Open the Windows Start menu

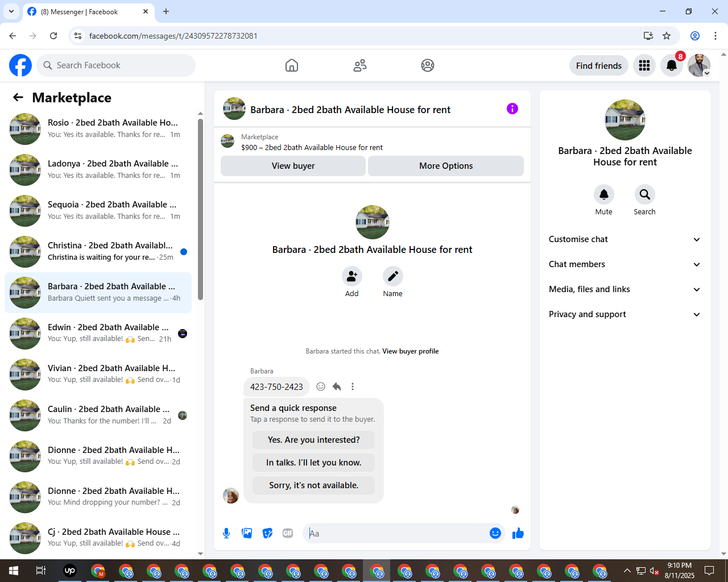[14, 571]
